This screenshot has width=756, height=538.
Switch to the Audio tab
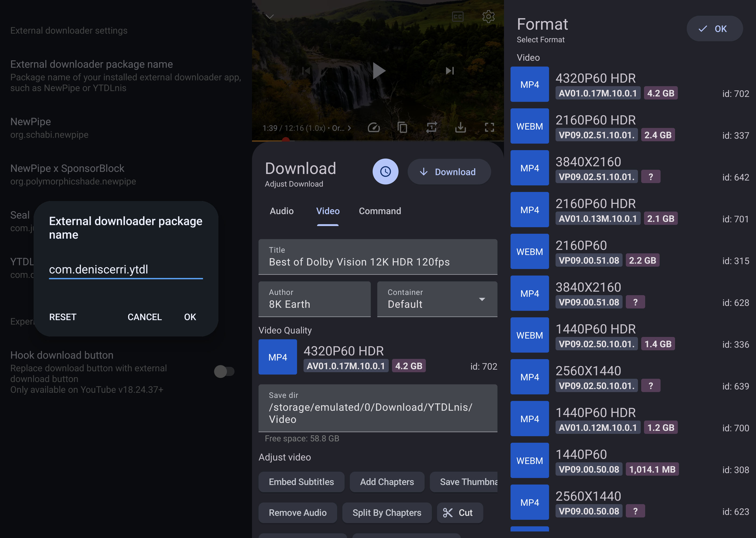282,211
